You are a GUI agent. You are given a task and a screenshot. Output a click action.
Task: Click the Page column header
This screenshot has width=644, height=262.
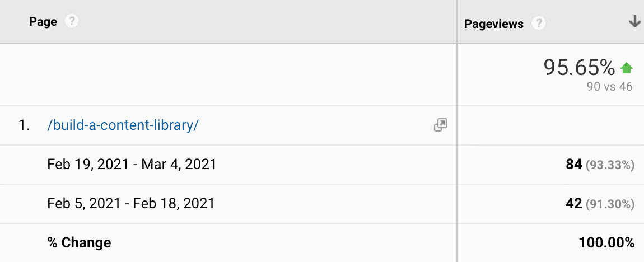(43, 22)
